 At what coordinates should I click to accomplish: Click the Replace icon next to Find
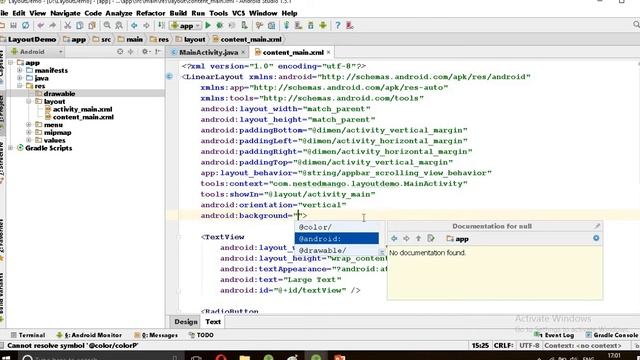[x=119, y=26]
